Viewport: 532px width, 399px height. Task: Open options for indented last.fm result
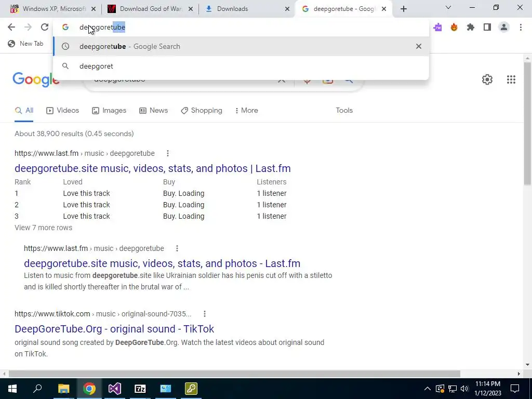(177, 248)
